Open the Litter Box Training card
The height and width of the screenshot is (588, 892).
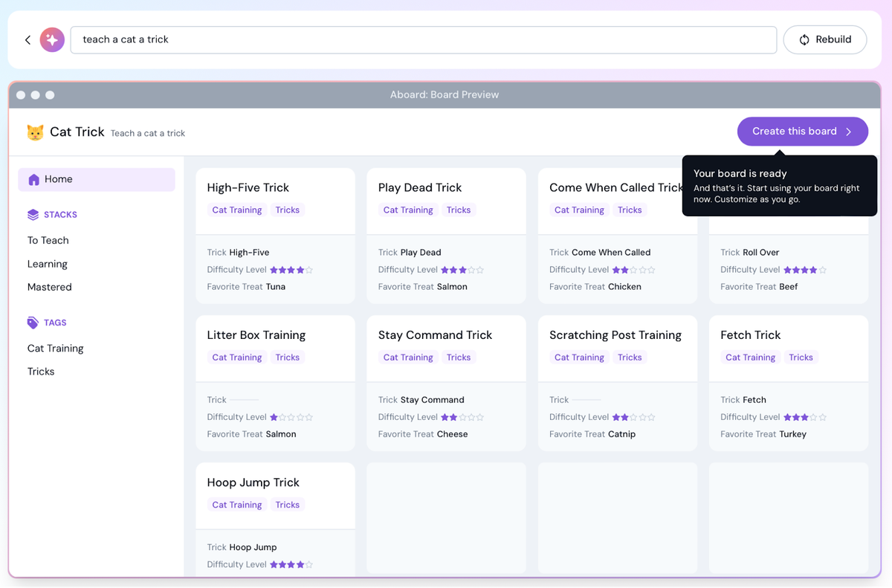[256, 335]
